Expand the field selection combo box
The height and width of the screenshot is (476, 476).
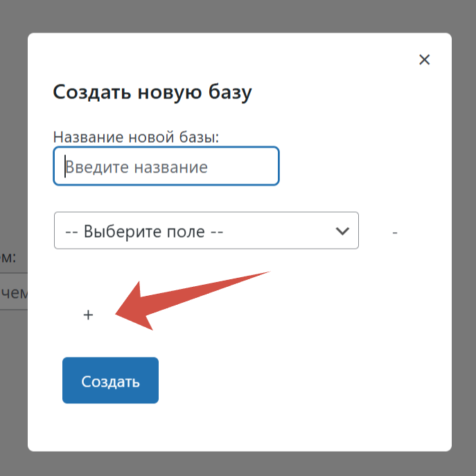(206, 231)
